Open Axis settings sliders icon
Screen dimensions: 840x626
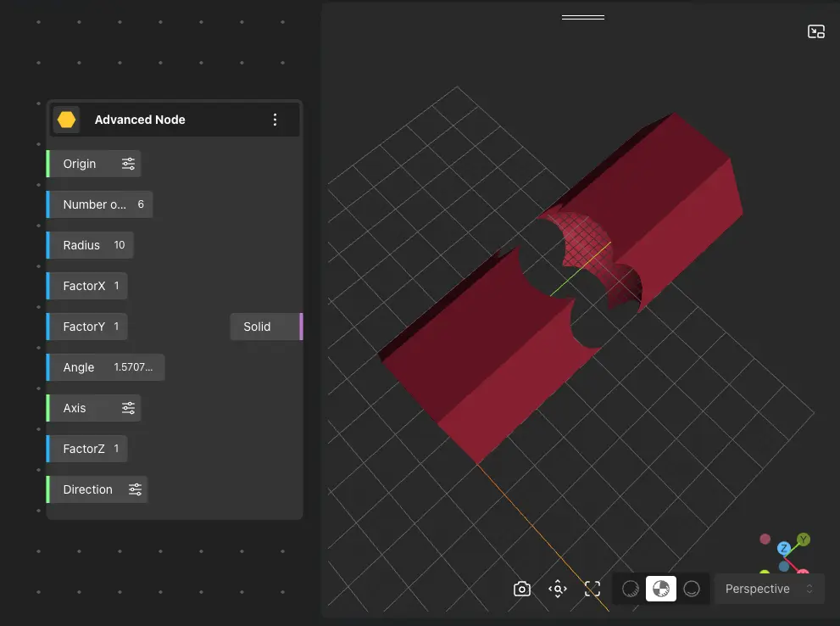click(128, 408)
